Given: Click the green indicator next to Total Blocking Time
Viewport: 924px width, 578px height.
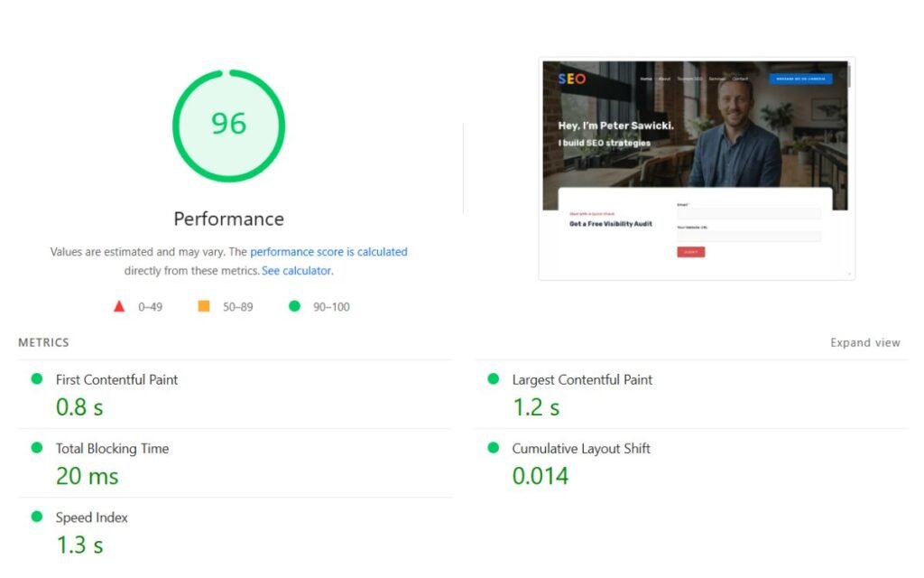Looking at the screenshot, I should coord(37,448).
